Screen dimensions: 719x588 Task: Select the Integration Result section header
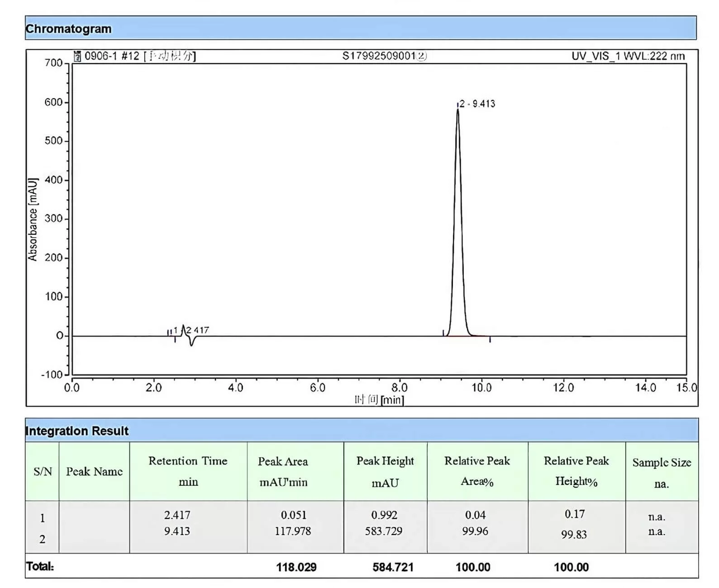coord(77,431)
